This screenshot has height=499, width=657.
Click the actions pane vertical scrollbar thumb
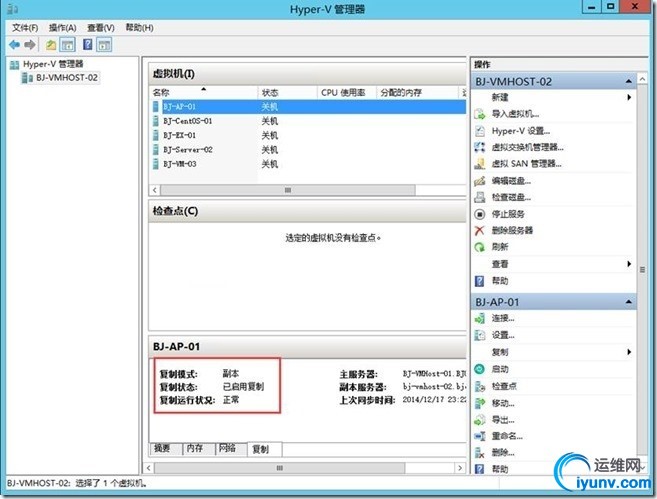(642, 269)
